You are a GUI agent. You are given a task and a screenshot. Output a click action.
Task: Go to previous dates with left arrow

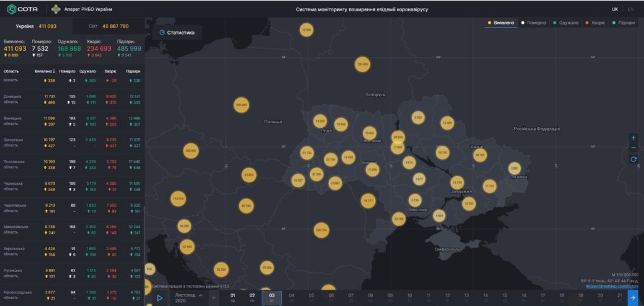click(214, 298)
